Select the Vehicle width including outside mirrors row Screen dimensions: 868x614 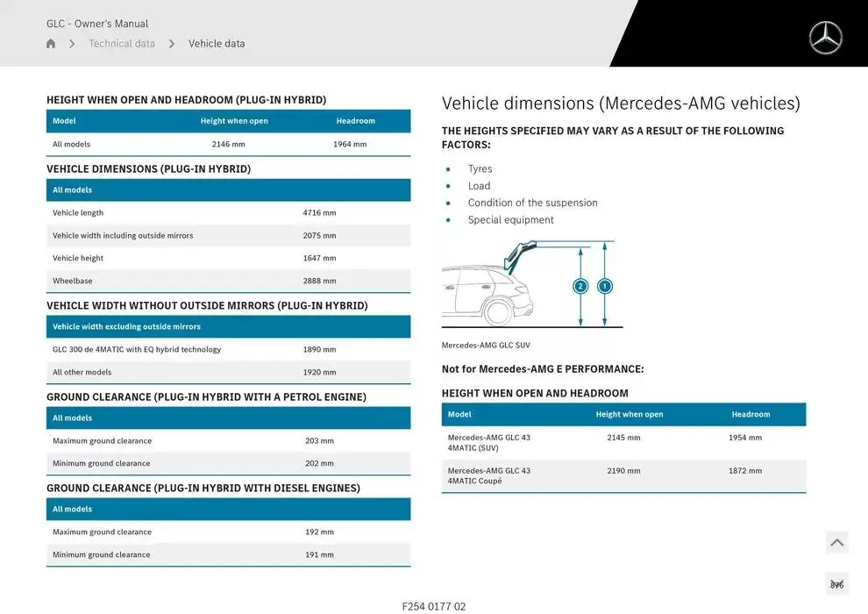(228, 236)
